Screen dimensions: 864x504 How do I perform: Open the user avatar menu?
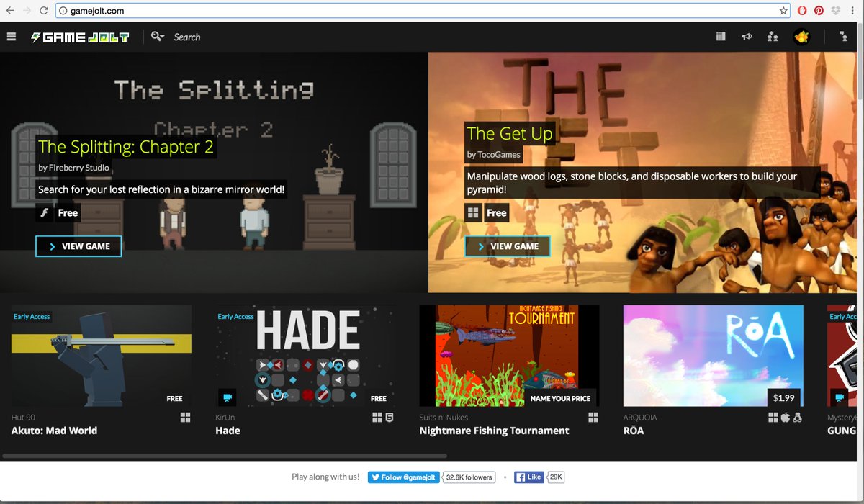(x=801, y=37)
